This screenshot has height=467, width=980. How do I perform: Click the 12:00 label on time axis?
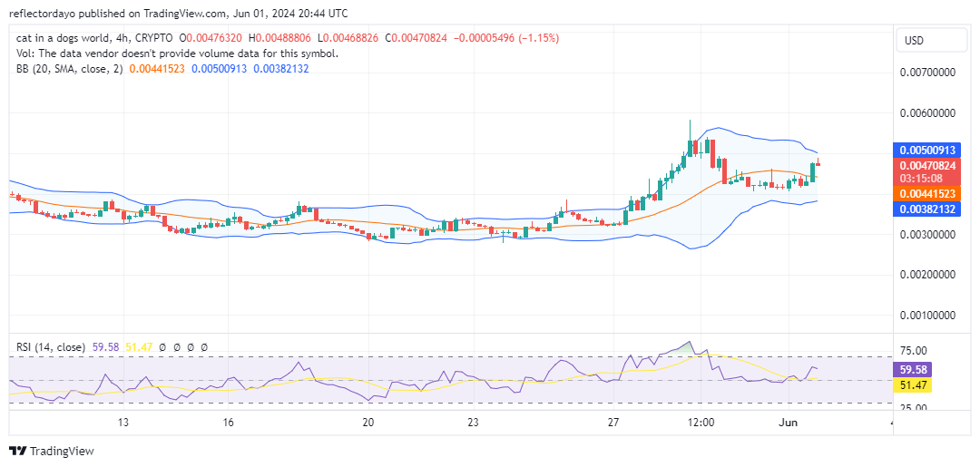click(x=701, y=423)
